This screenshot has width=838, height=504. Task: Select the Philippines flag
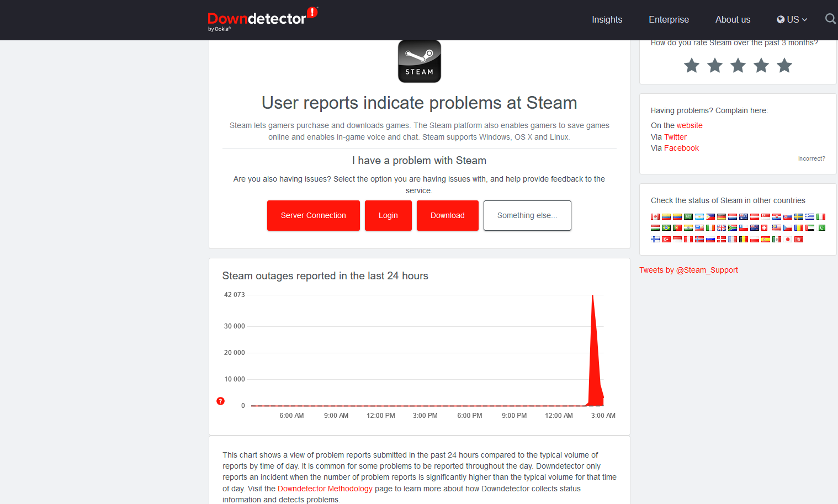tap(710, 216)
